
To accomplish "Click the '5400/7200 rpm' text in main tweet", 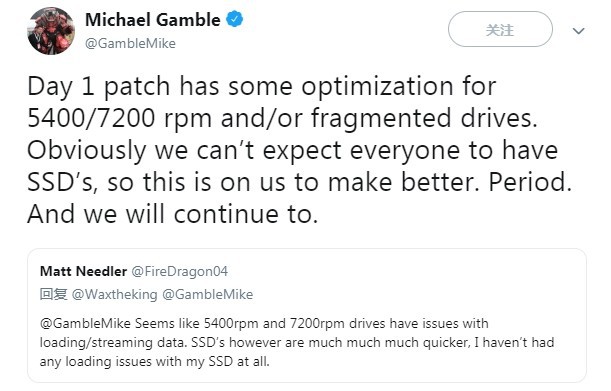I will point(119,118).
